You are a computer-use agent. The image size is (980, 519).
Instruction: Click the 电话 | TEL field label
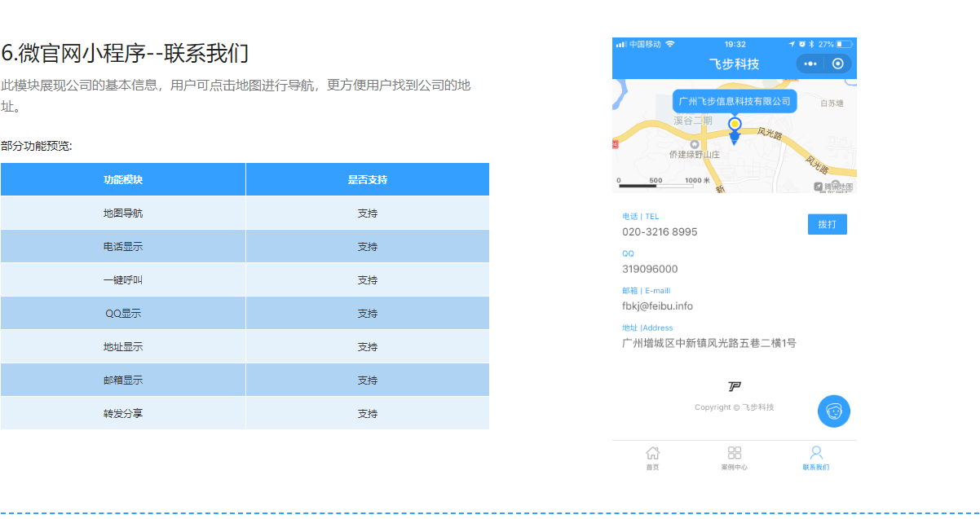641,217
